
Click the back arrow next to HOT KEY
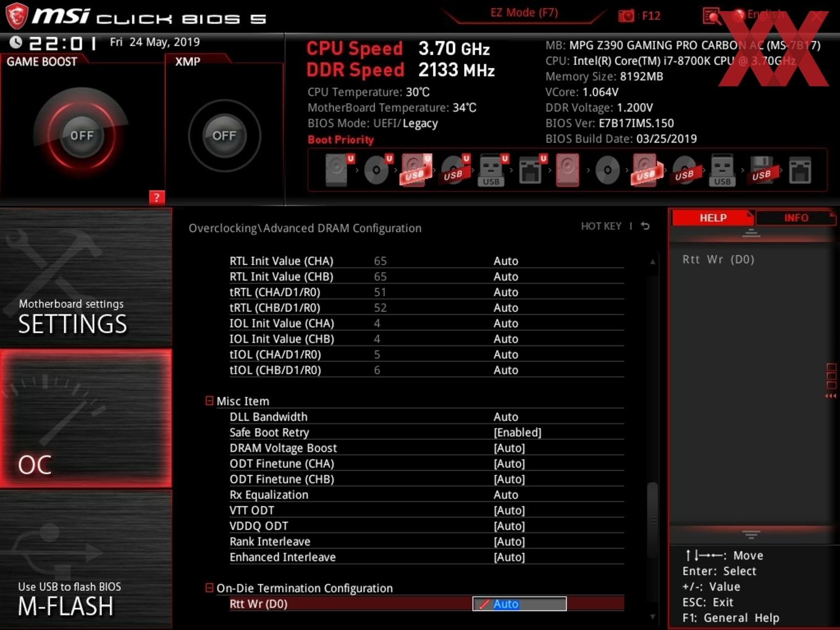[x=645, y=226]
